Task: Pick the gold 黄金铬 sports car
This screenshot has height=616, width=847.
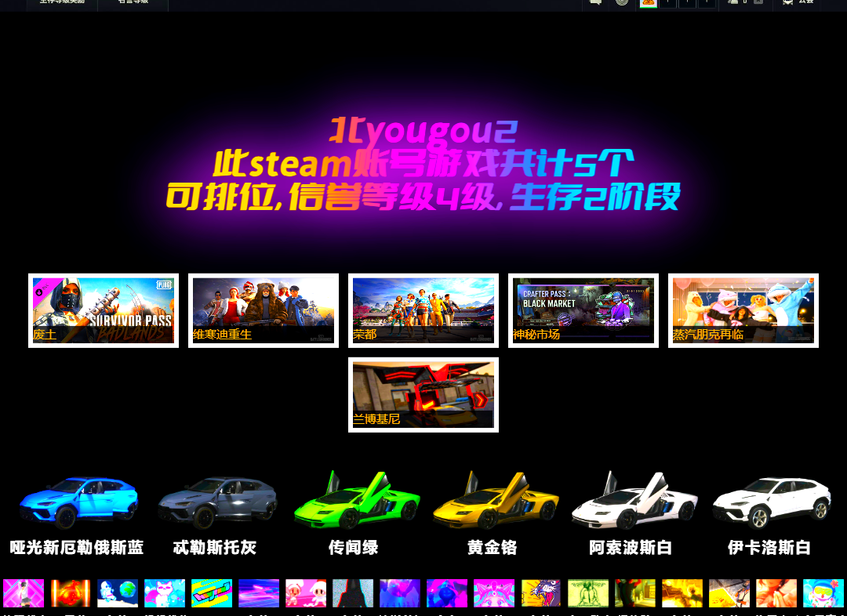Action: pos(496,500)
